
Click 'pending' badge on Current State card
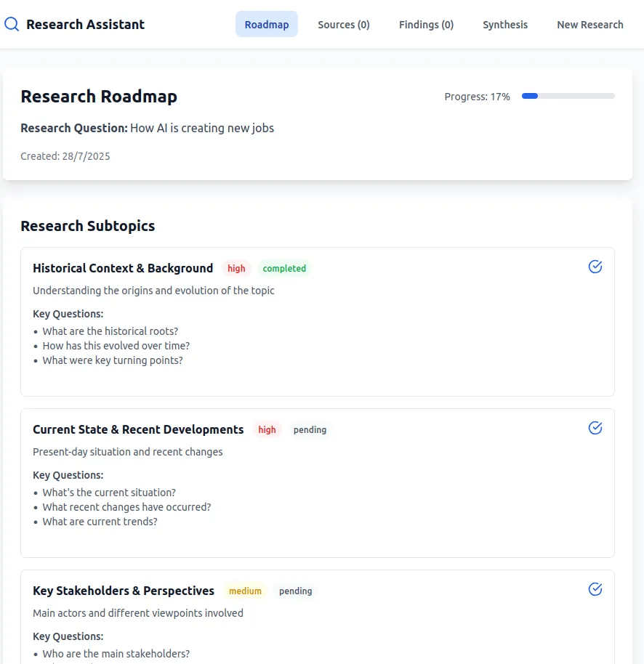click(x=310, y=430)
